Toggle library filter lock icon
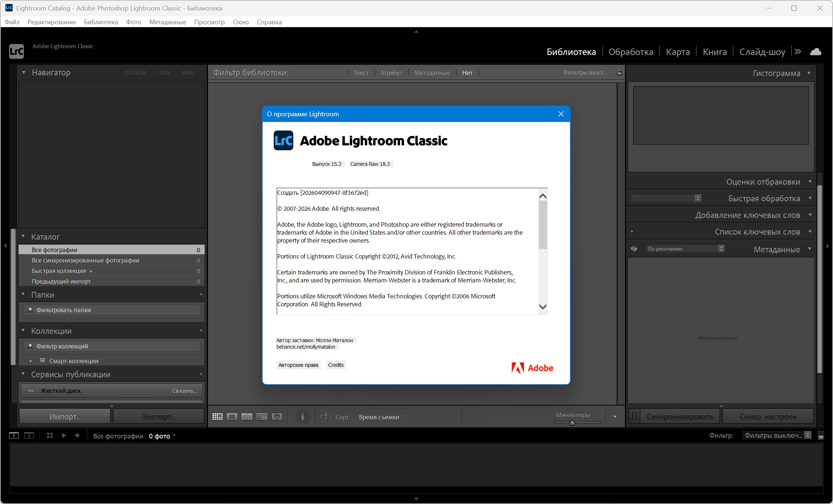Screen dimensions: 833x504 point(620,72)
